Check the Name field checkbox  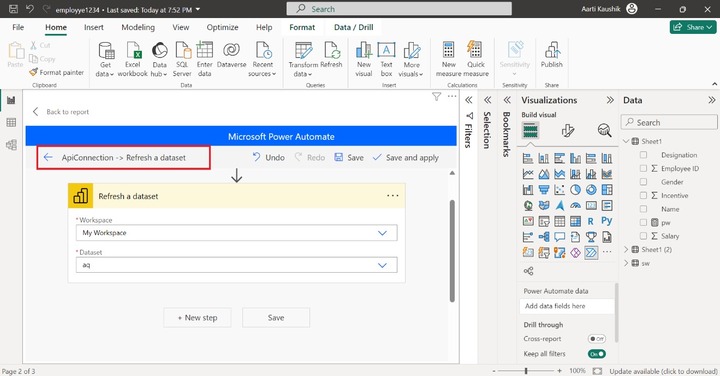click(x=643, y=209)
